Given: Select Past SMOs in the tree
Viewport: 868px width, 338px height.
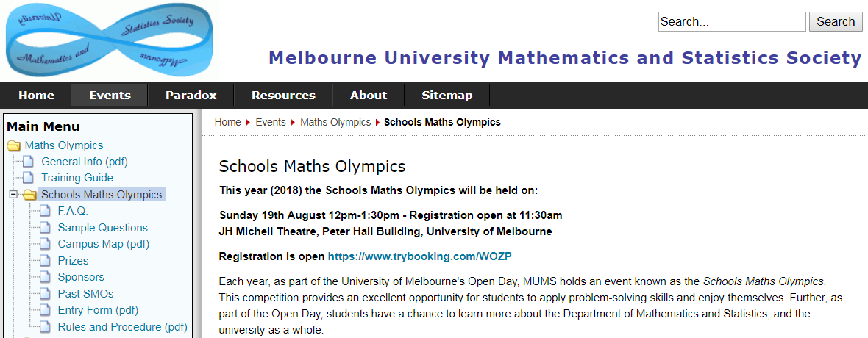Looking at the screenshot, I should click(85, 294).
